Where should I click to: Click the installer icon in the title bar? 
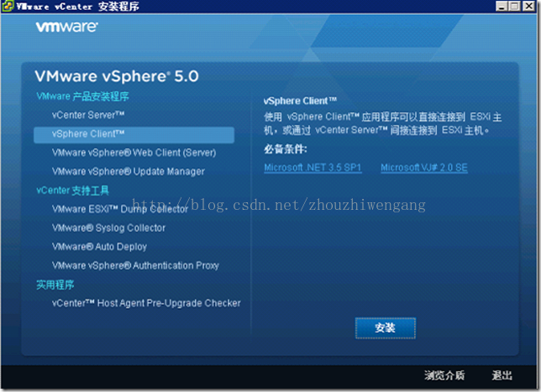pos(7,6)
